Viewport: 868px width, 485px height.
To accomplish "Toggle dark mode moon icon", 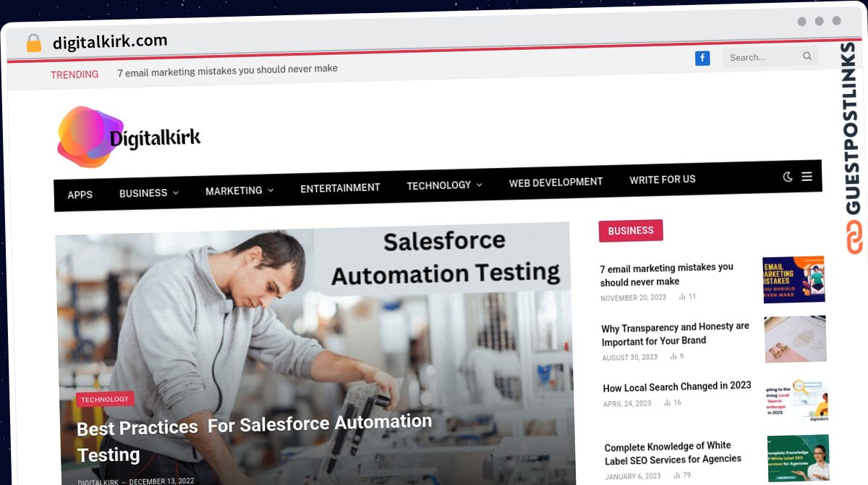I will click(x=788, y=177).
